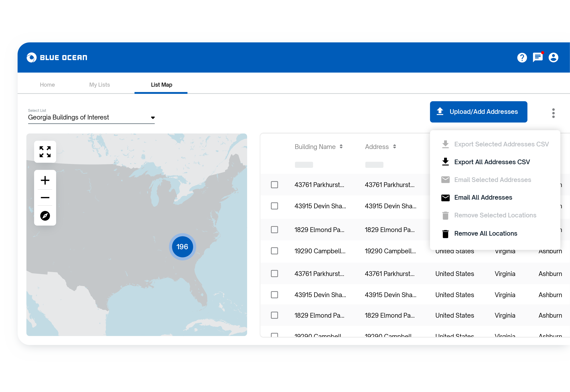The height and width of the screenshot is (392, 570).
Task: Reset map orientation with compass icon
Action: (x=45, y=216)
